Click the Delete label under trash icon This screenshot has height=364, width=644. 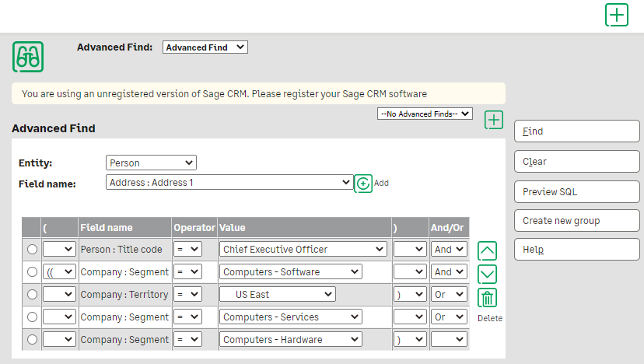pos(490,318)
